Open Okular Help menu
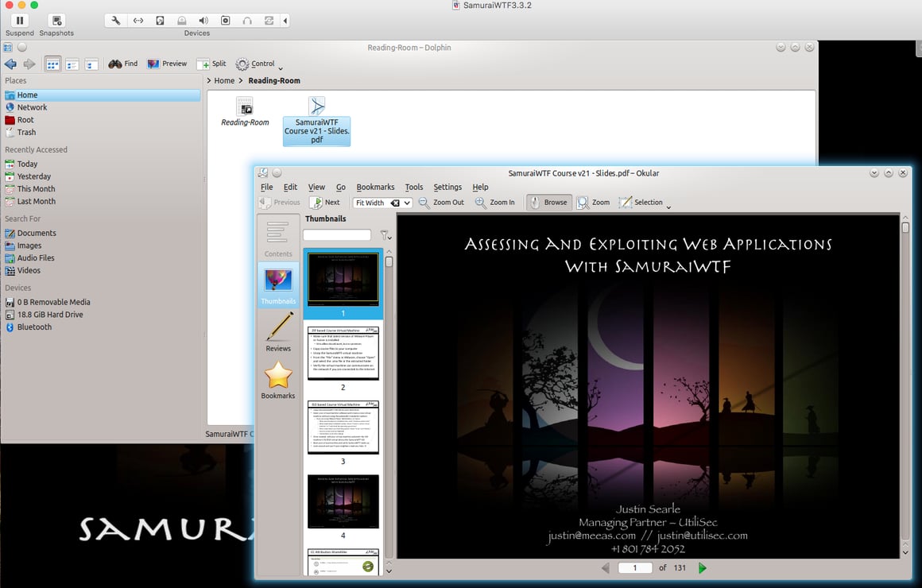The width and height of the screenshot is (922, 588). (x=480, y=187)
